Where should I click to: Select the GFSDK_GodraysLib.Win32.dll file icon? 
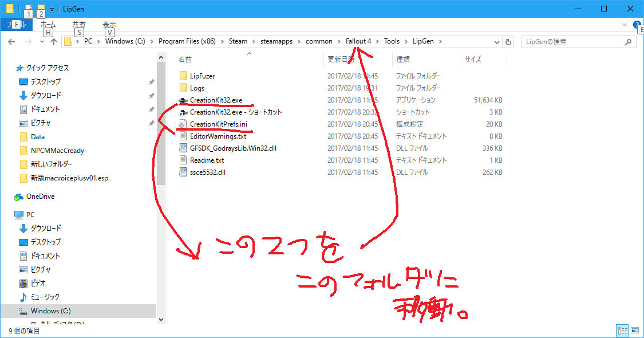pos(183,148)
